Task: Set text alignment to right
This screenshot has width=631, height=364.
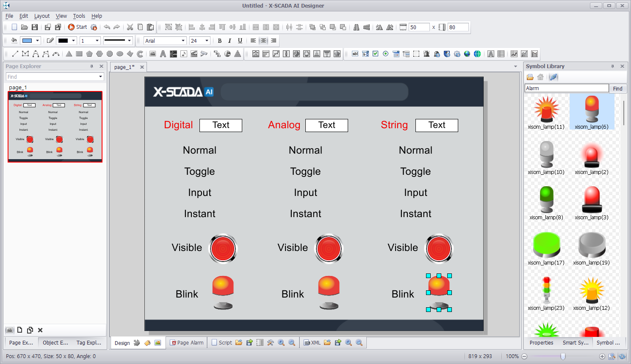Action: (x=274, y=41)
